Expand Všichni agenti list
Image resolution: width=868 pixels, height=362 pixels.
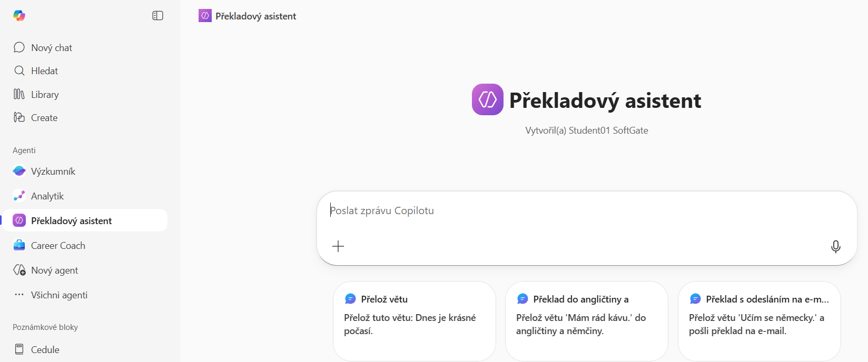coord(59,295)
